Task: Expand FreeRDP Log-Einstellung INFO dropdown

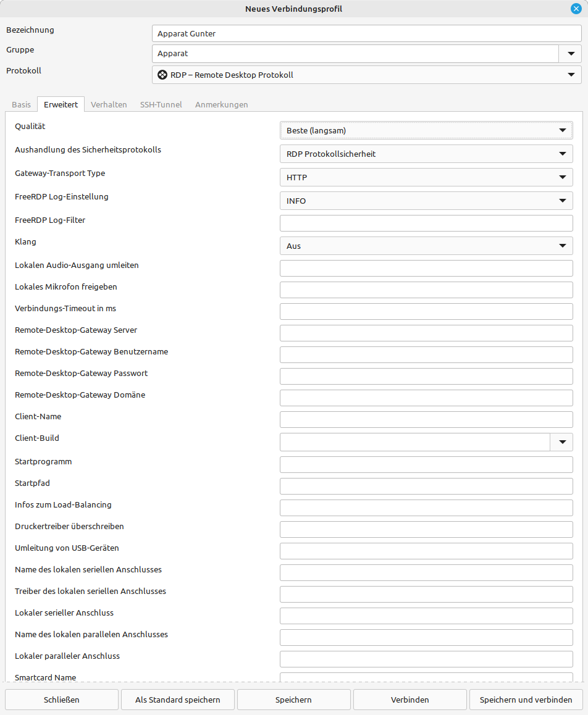Action: (x=426, y=201)
